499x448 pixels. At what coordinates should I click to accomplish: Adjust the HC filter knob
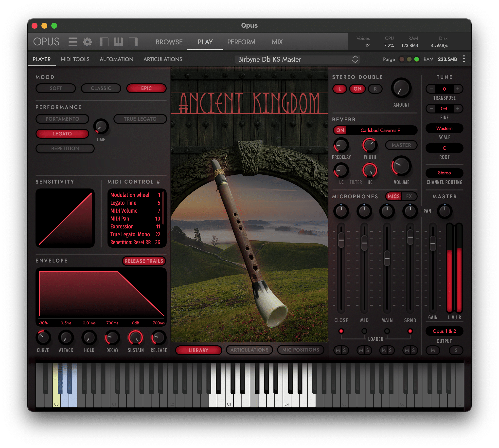[x=370, y=170]
